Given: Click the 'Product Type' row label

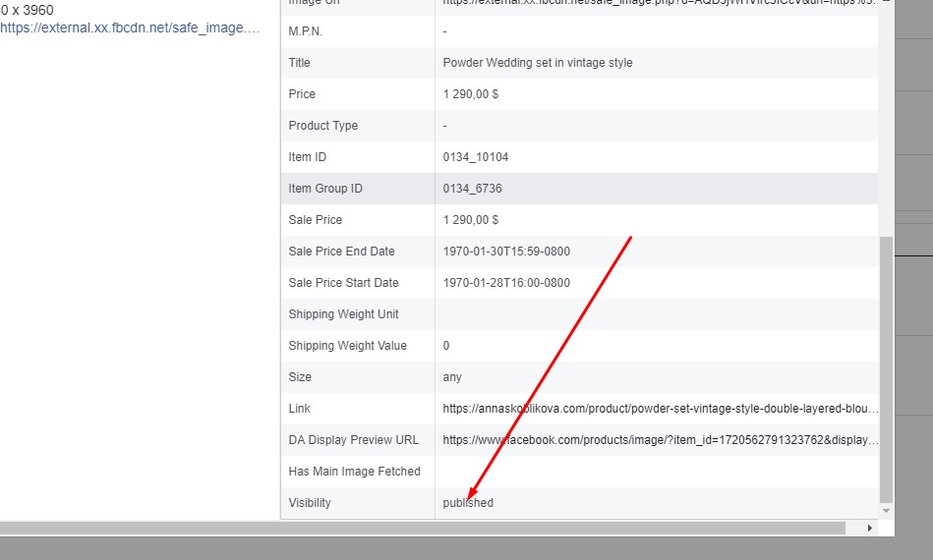Looking at the screenshot, I should (x=323, y=126).
